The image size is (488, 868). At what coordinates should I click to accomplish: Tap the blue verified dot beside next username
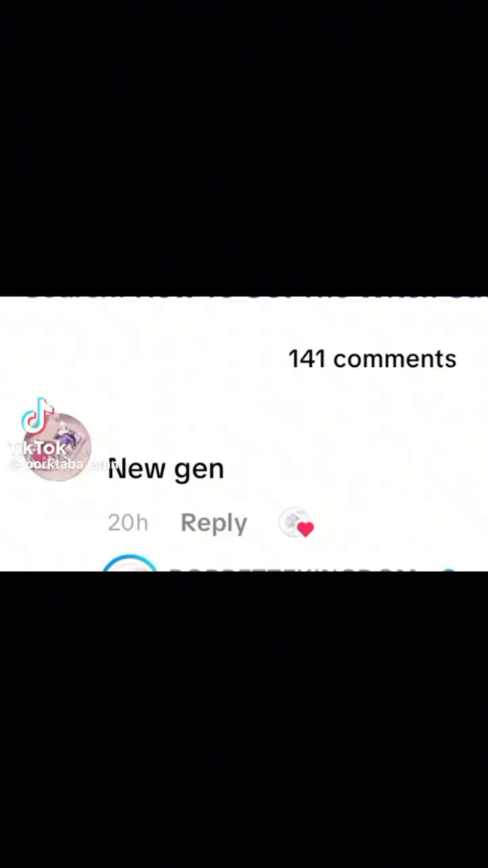pos(448,569)
